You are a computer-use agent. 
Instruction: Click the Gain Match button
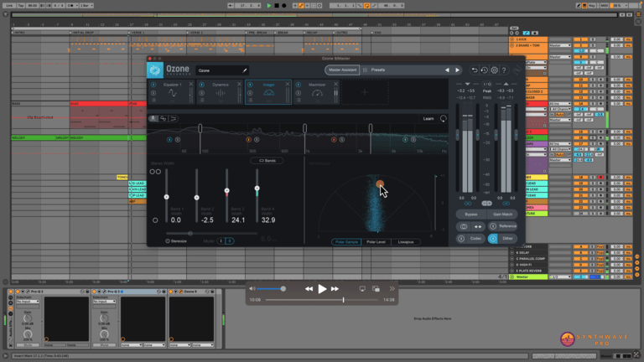click(x=503, y=215)
